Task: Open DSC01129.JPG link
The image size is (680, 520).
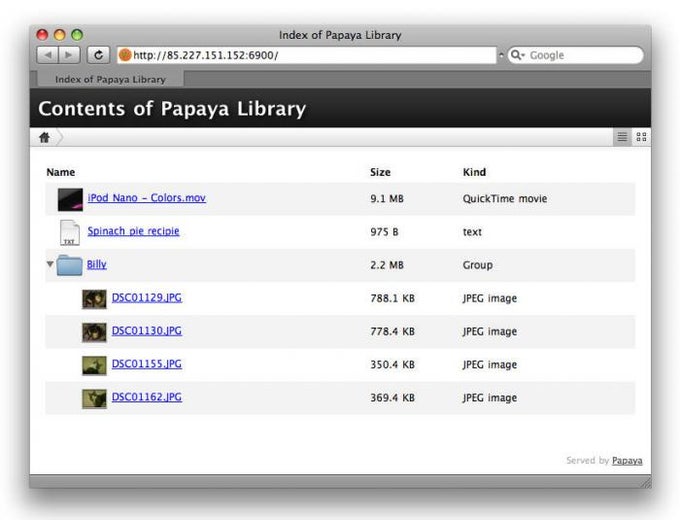Action: tap(147, 298)
